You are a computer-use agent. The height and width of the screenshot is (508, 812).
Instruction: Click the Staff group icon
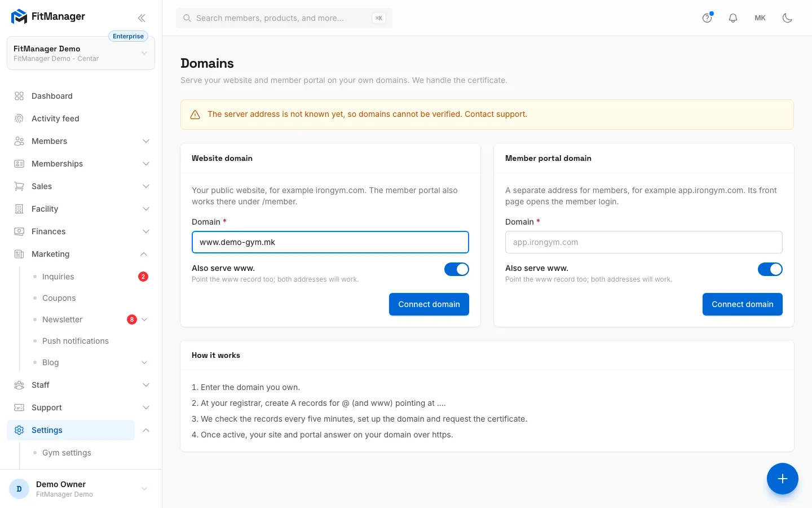click(x=19, y=385)
